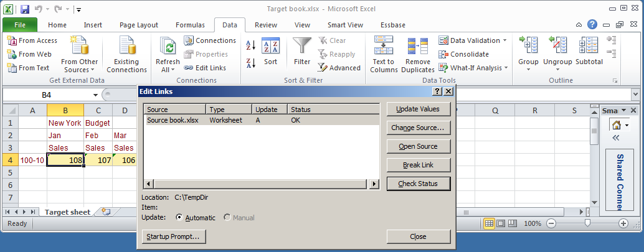Apply Advanced filter

pyautogui.click(x=339, y=68)
